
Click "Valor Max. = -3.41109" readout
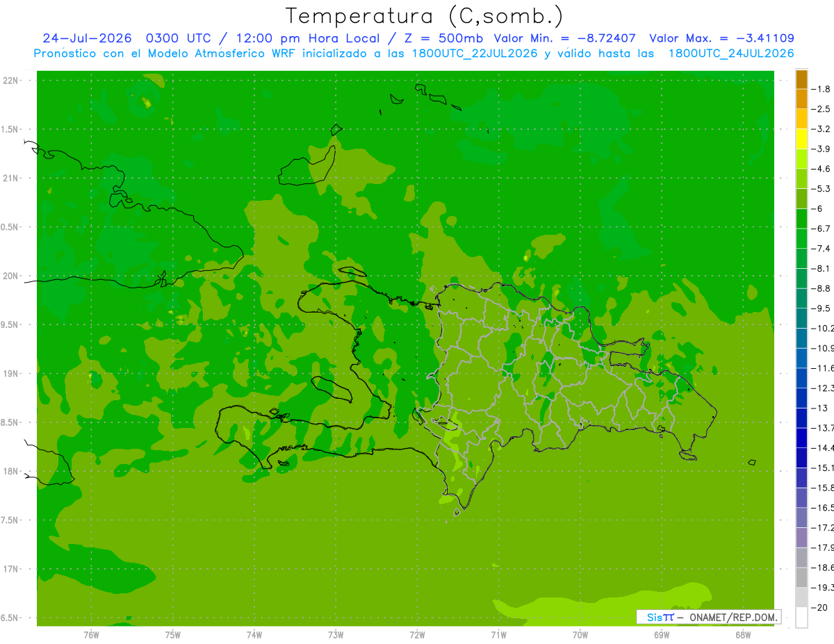[x=722, y=38]
